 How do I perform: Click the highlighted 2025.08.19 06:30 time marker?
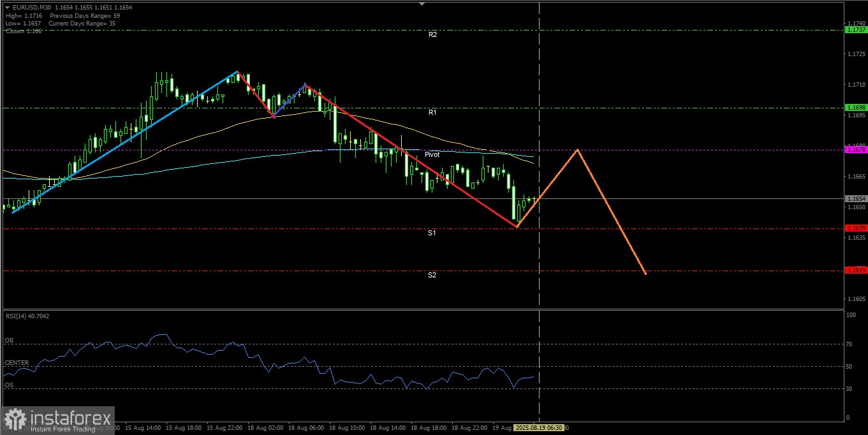[x=538, y=428]
